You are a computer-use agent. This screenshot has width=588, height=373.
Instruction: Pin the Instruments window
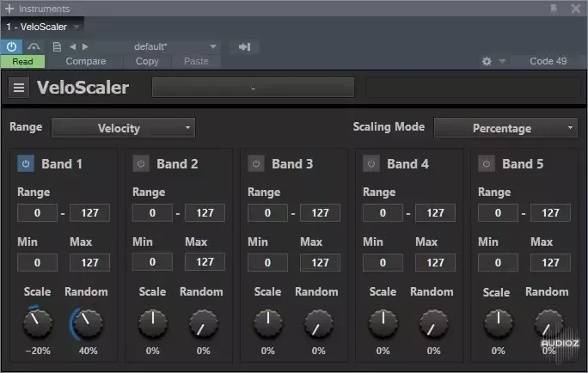point(553,9)
